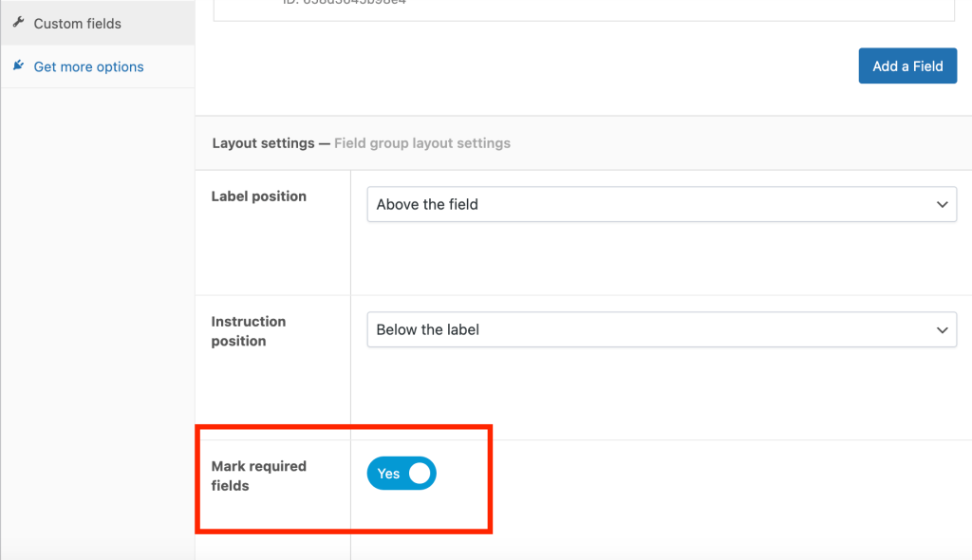Open the Get more options section
The height and width of the screenshot is (560, 972).
[88, 66]
